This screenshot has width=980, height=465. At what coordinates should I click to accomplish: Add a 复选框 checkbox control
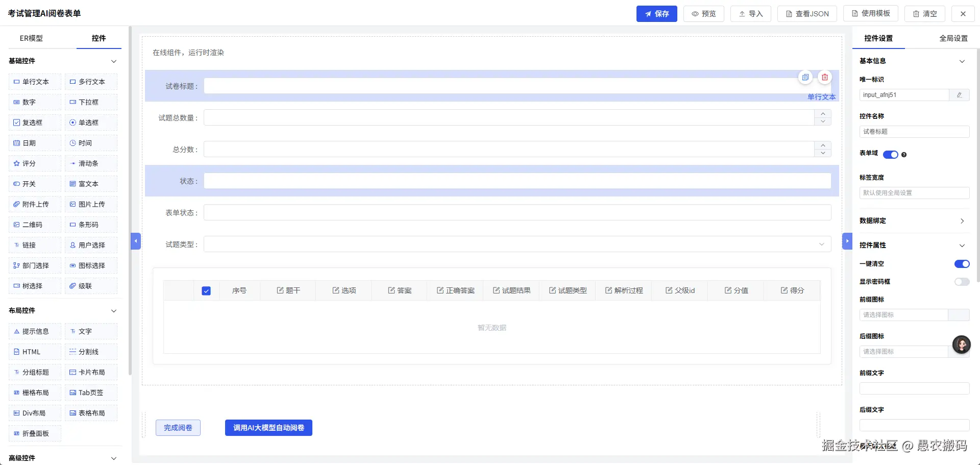tap(35, 123)
